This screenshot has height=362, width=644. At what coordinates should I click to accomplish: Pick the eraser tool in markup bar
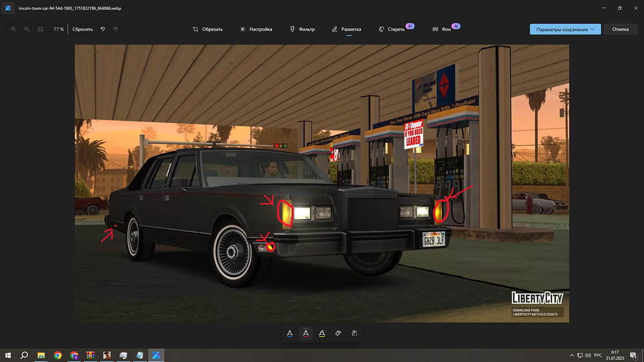tap(338, 334)
